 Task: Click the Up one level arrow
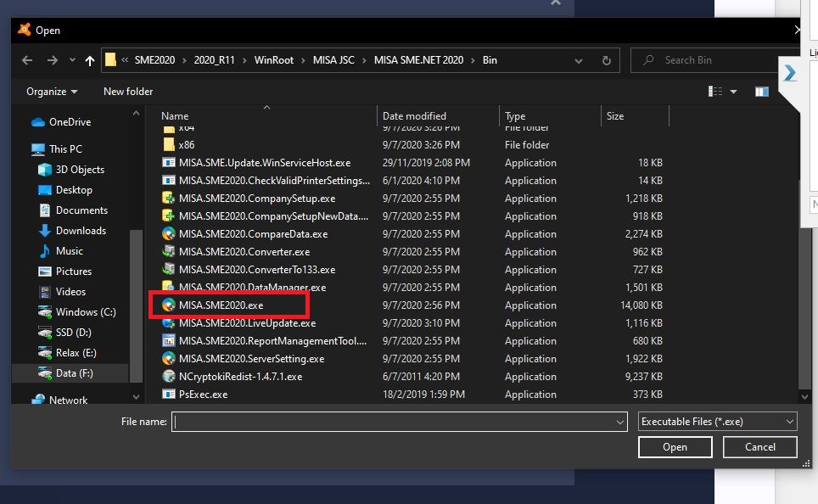pos(90,61)
